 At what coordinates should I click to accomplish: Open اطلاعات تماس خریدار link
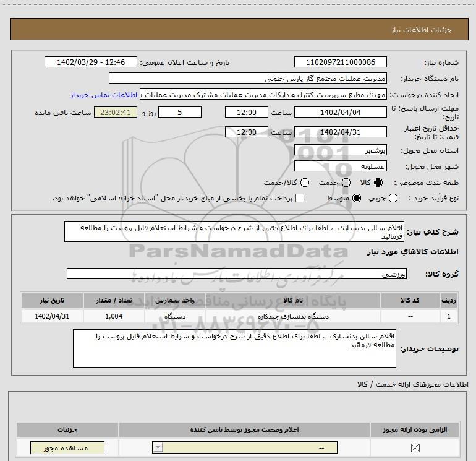(x=104, y=95)
